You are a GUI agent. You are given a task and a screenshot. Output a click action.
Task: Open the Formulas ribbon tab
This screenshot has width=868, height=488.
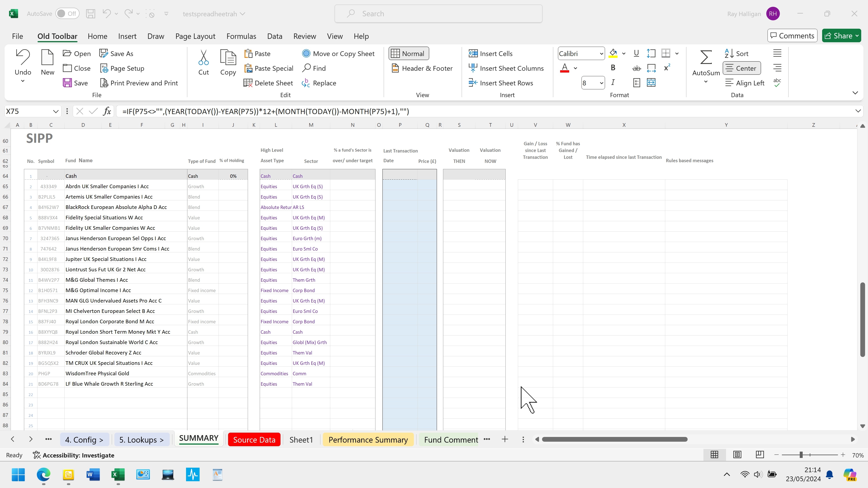pos(241,36)
